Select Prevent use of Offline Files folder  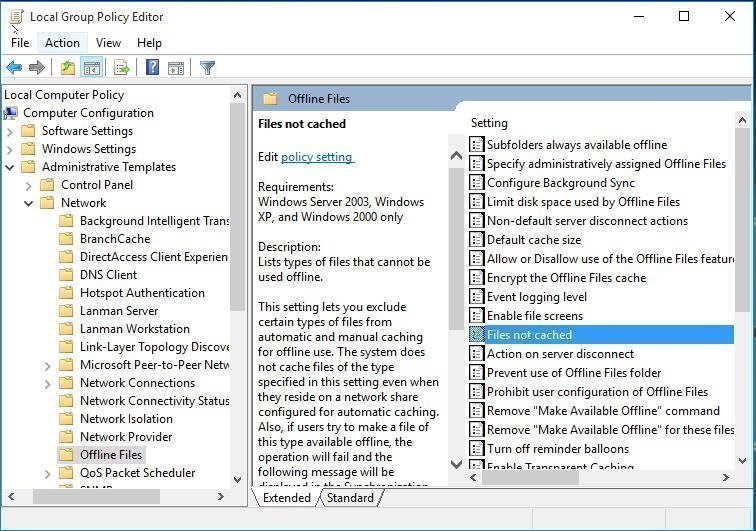(x=574, y=372)
